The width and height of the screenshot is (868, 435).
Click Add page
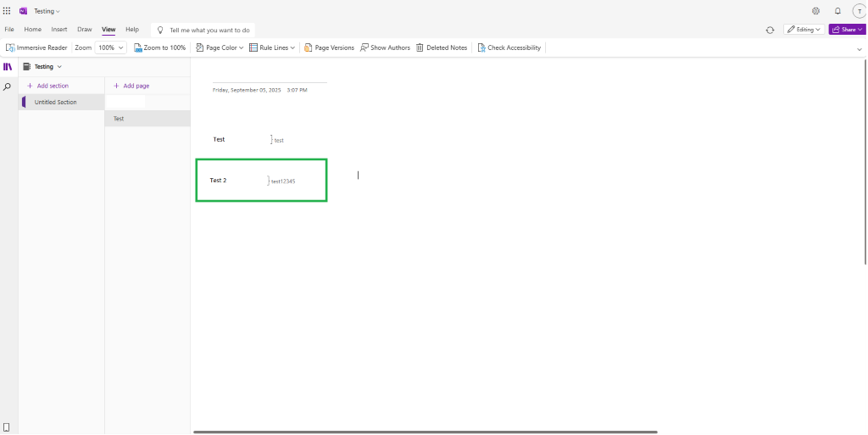click(x=131, y=86)
